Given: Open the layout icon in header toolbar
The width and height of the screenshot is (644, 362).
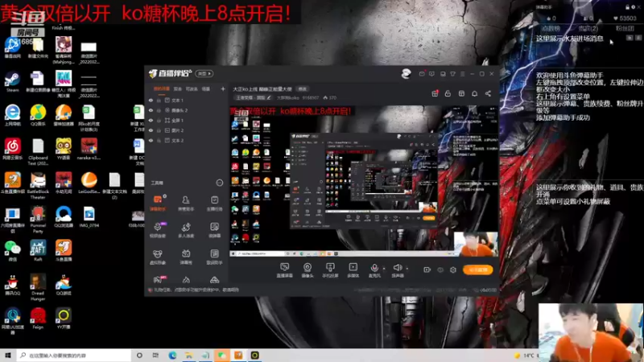Looking at the screenshot, I should [x=461, y=93].
